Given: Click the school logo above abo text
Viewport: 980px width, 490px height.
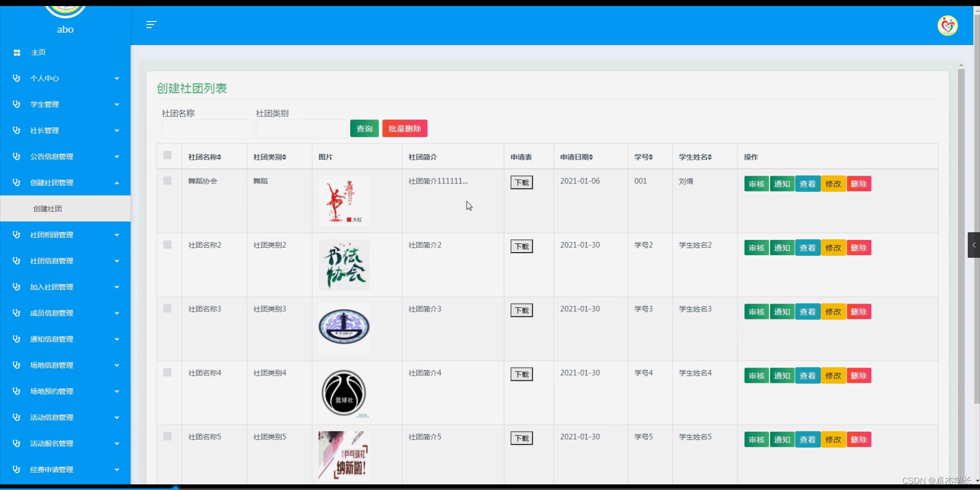Looking at the screenshot, I should [x=65, y=8].
